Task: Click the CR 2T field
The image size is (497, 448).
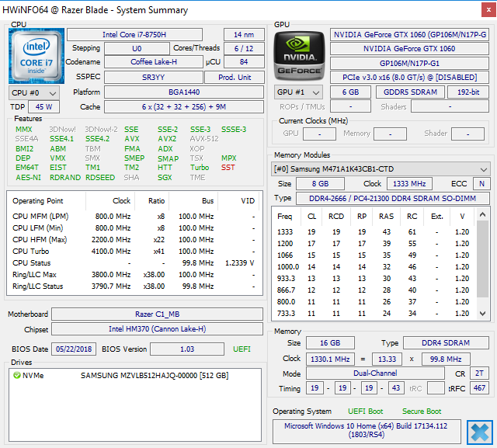Action: [x=479, y=373]
